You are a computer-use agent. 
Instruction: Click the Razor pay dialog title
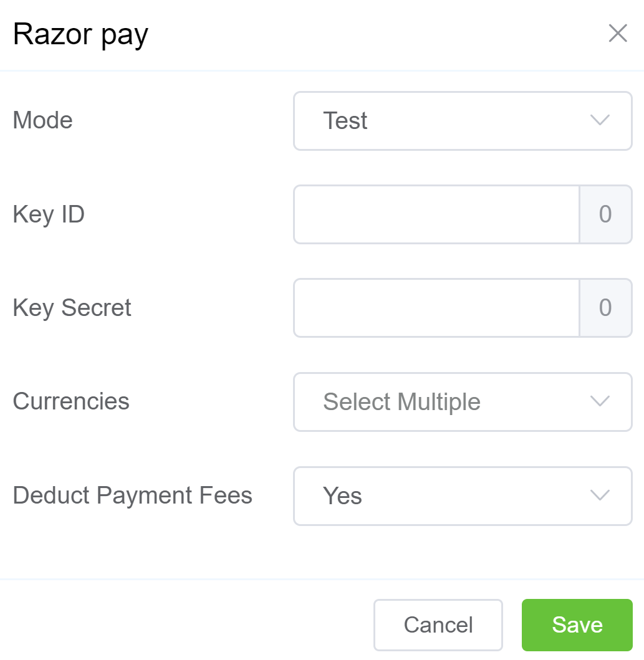tap(80, 34)
